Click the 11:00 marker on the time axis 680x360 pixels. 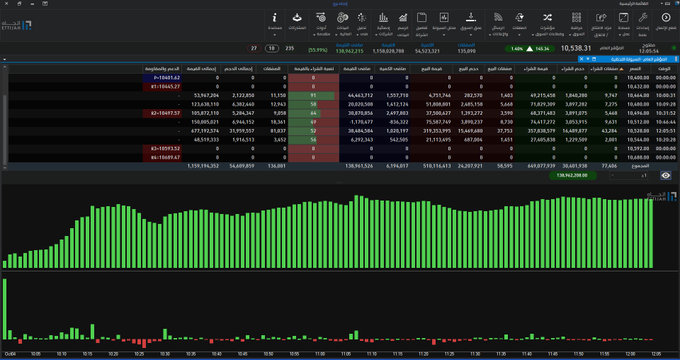[320, 354]
